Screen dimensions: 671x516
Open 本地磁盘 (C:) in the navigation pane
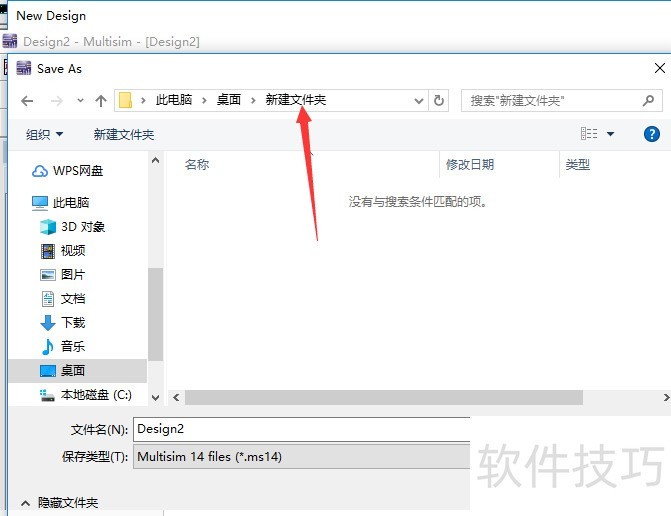96,394
